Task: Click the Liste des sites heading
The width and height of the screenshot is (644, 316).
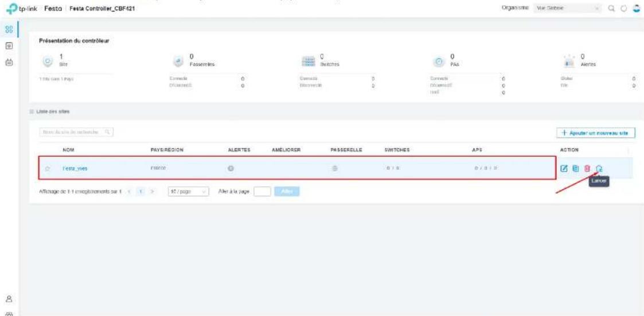Action: click(53, 111)
